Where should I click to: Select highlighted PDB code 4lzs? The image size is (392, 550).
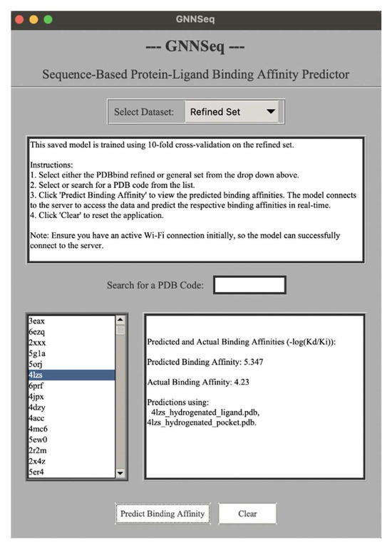pyautogui.click(x=71, y=375)
